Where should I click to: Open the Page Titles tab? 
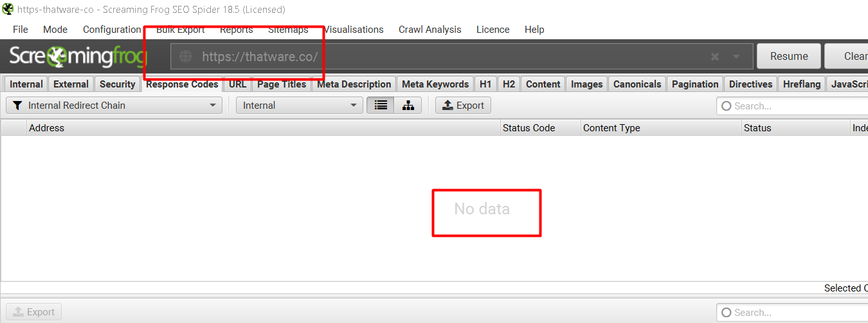(282, 84)
